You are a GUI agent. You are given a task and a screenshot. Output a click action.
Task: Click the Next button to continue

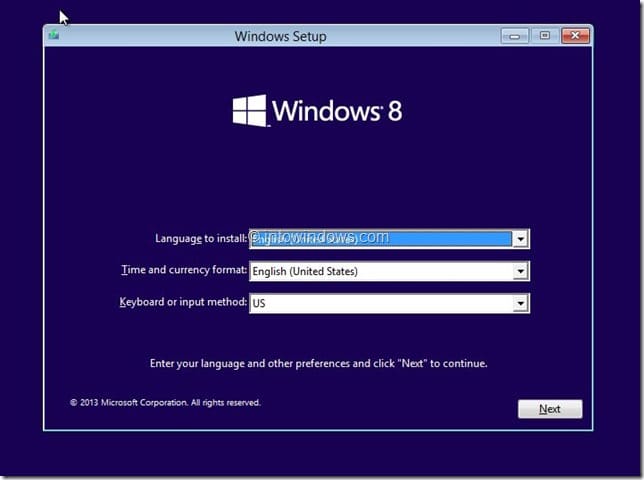tap(550, 409)
